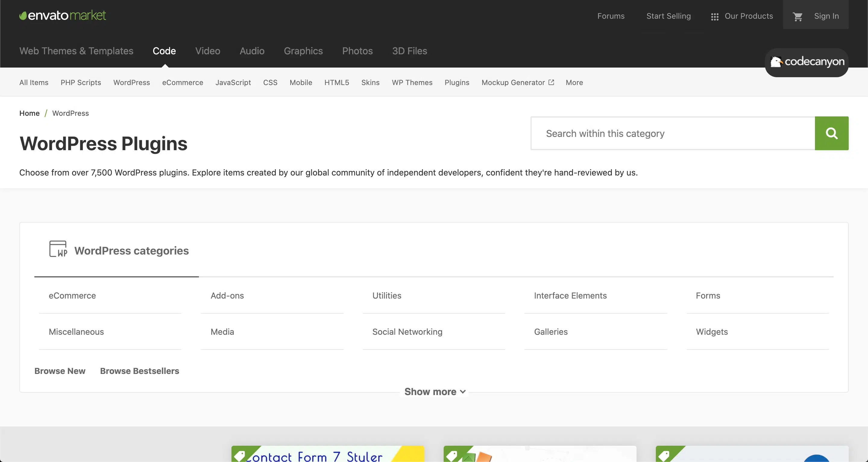Click the Sign In link
Image resolution: width=868 pixels, height=462 pixels.
pyautogui.click(x=826, y=16)
